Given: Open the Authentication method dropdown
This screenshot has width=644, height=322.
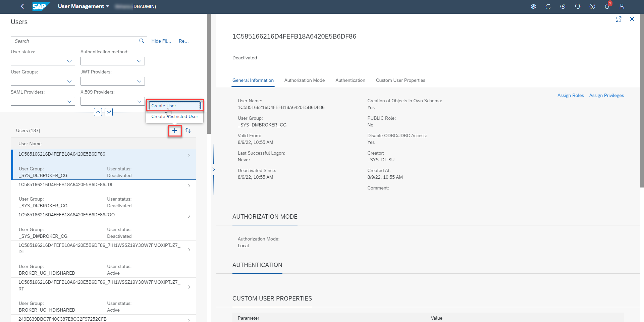Looking at the screenshot, I should click(113, 61).
